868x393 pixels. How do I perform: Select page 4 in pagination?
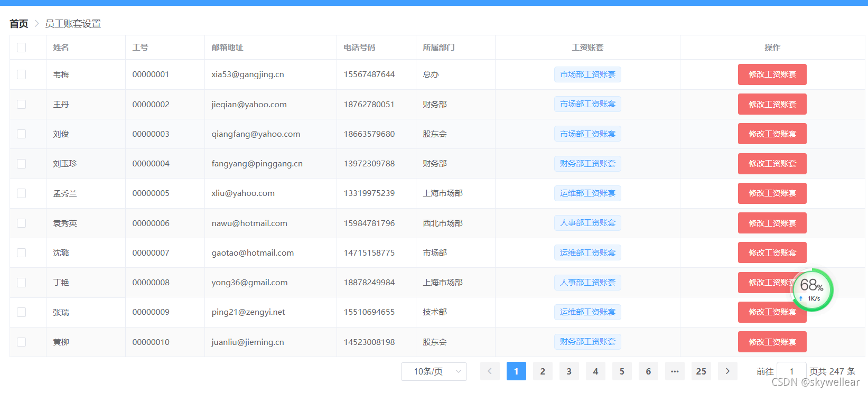tap(595, 371)
